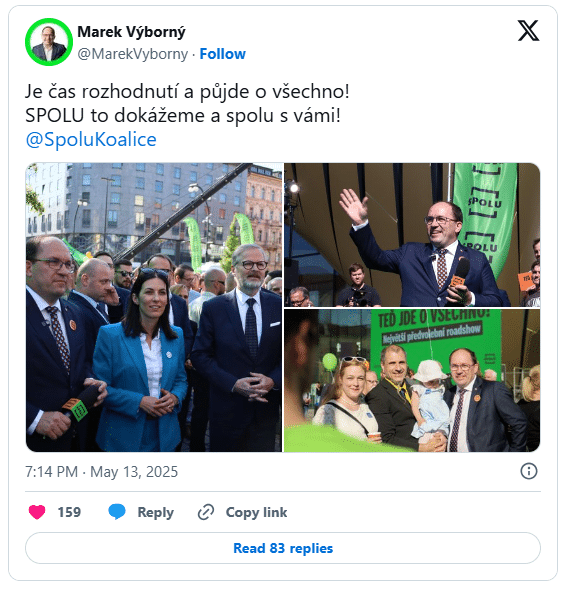The width and height of the screenshot is (567, 589).
Task: Click the Copy link text
Action: tap(256, 512)
